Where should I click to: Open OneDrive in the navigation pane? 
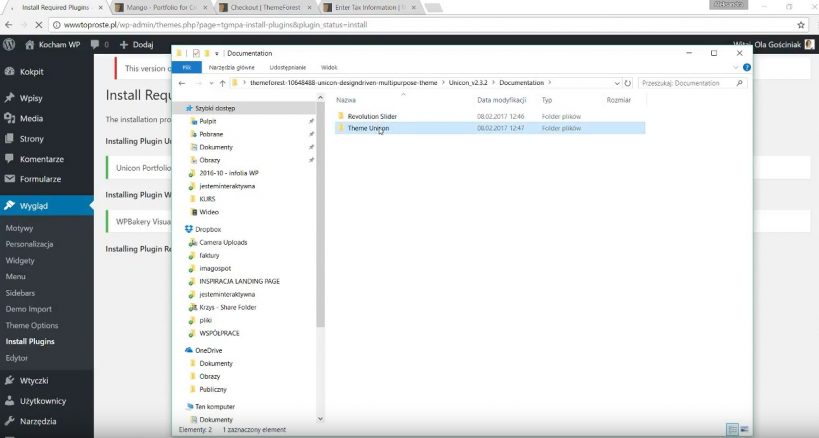[x=208, y=350]
